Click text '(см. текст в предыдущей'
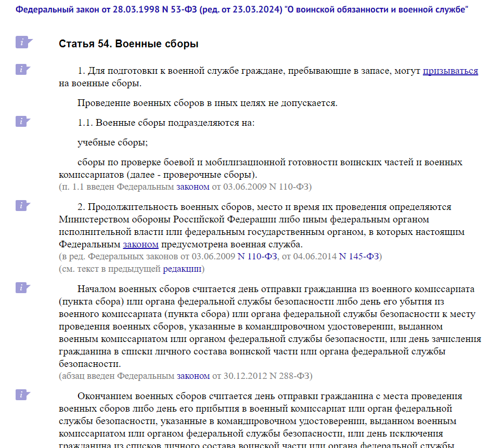This screenshot has height=448, width=489. click(110, 269)
